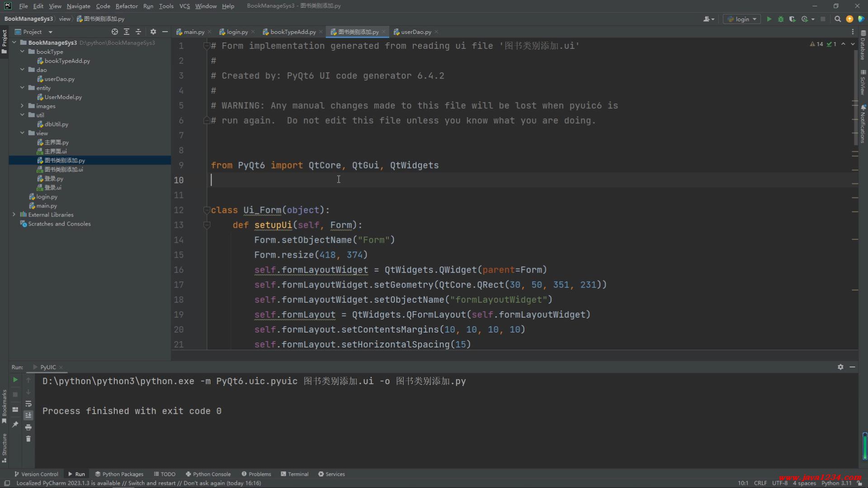Print the Run console output
This screenshot has height=488, width=868.
[28, 427]
